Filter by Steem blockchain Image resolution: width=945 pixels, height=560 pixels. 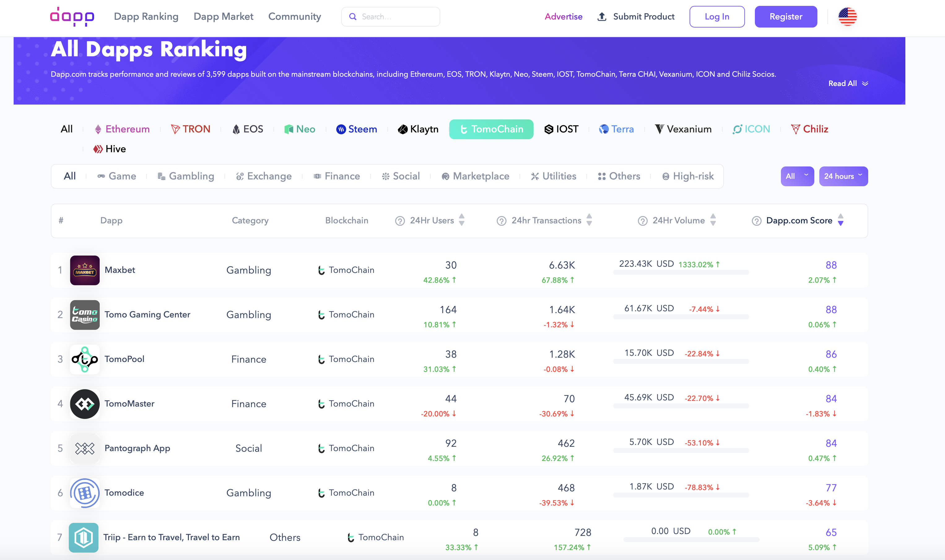(357, 129)
